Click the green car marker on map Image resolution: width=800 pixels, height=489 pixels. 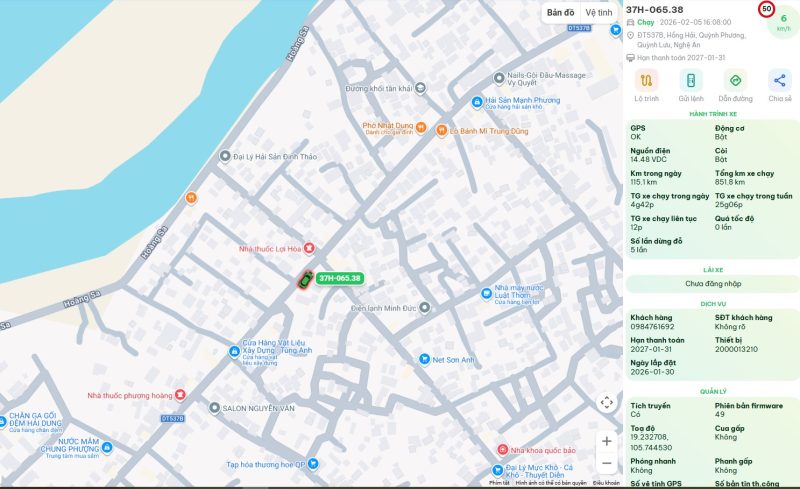[x=304, y=281]
